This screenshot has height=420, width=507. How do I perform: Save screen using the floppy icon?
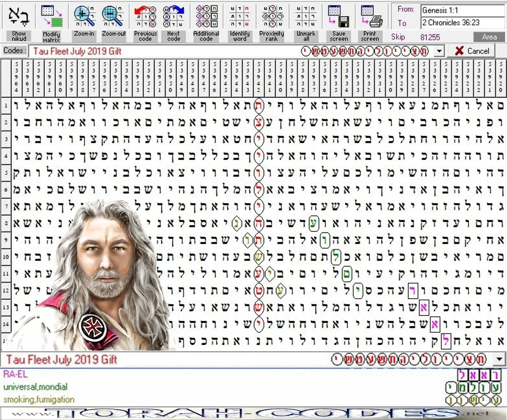[339, 16]
